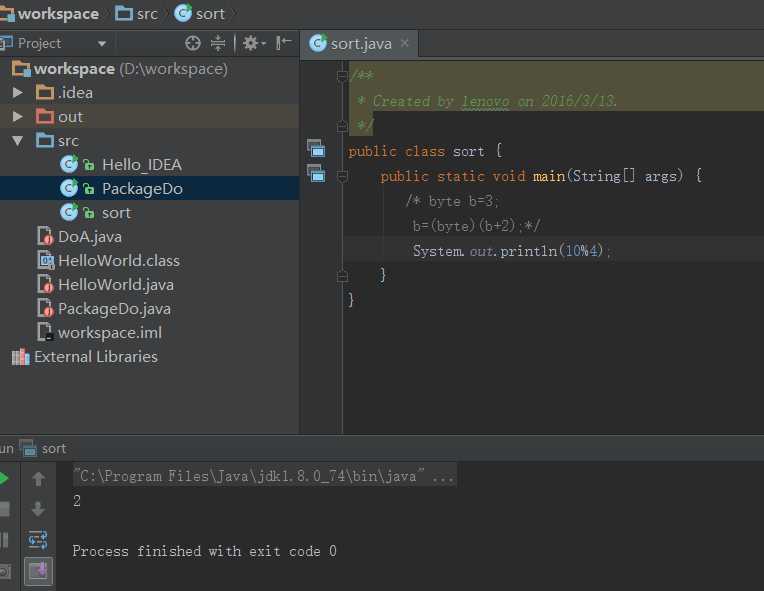Click the output value 2 in console
764x591 pixels.
pyautogui.click(x=76, y=500)
